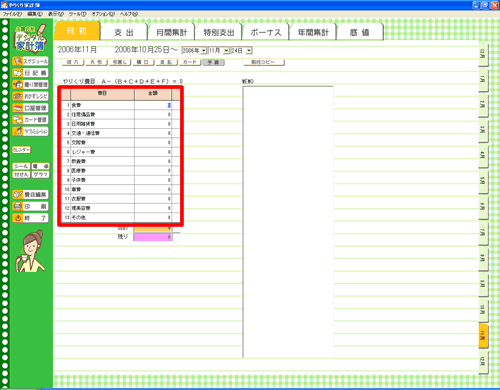Open the 付せん sticky note button
The height and width of the screenshot is (390, 500).
21,174
